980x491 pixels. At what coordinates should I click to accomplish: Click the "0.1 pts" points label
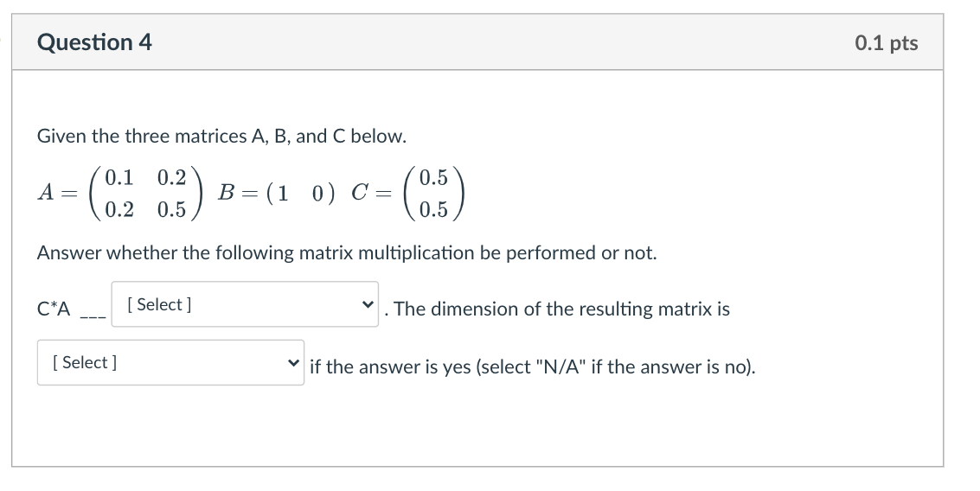click(886, 42)
